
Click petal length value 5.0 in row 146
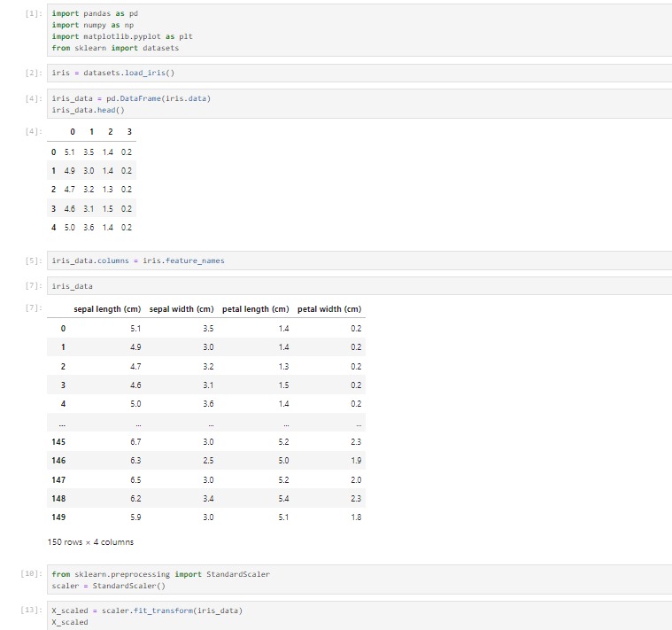tap(283, 461)
